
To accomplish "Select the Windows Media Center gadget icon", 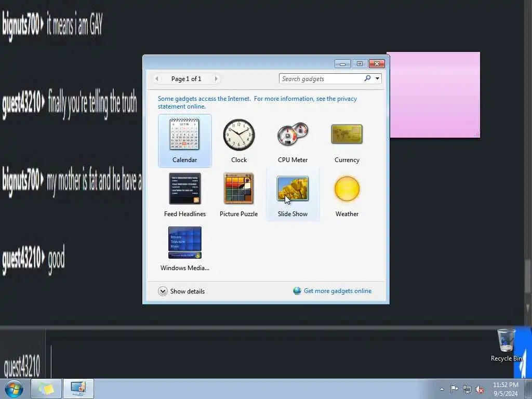I will pyautogui.click(x=184, y=243).
